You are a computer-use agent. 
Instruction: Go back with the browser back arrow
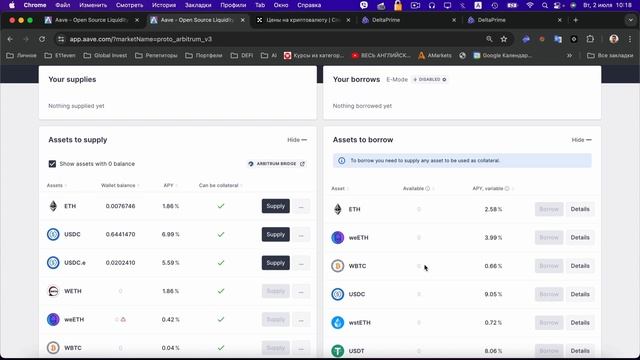[10, 39]
